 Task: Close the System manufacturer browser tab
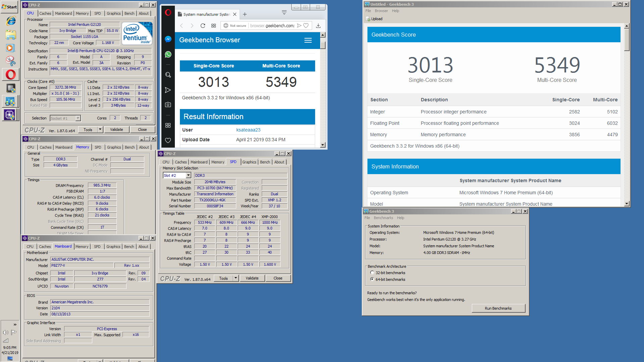pos(235,14)
